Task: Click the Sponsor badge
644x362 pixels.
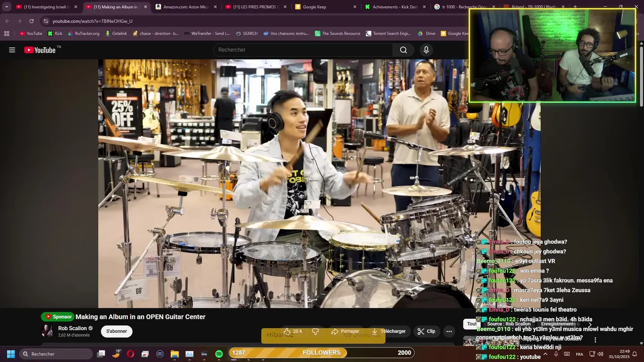Action: [57, 317]
